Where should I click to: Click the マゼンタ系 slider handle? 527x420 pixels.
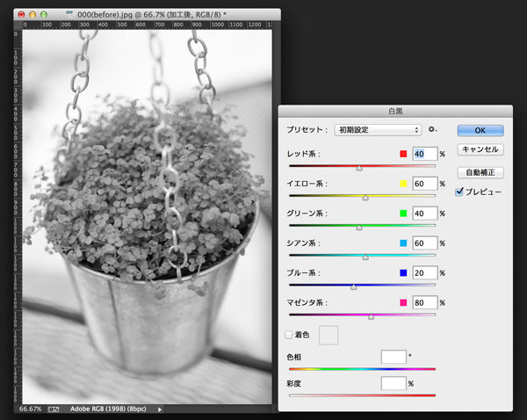tap(371, 316)
